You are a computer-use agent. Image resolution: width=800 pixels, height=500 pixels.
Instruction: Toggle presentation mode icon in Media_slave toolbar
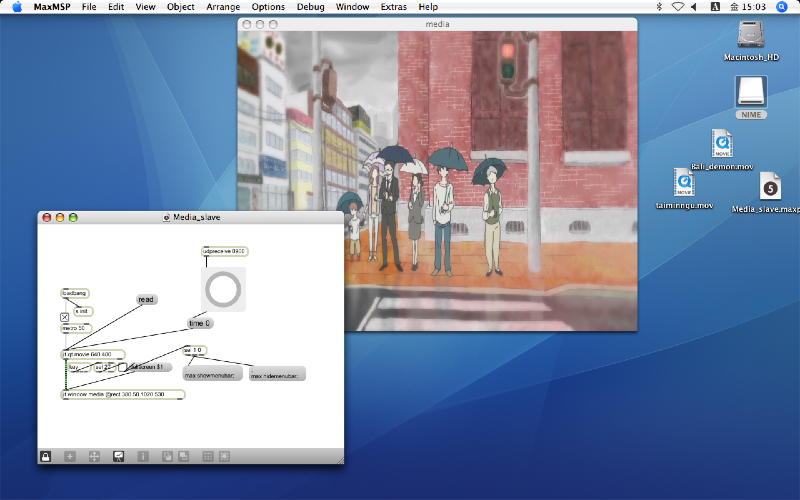pyautogui.click(x=118, y=457)
